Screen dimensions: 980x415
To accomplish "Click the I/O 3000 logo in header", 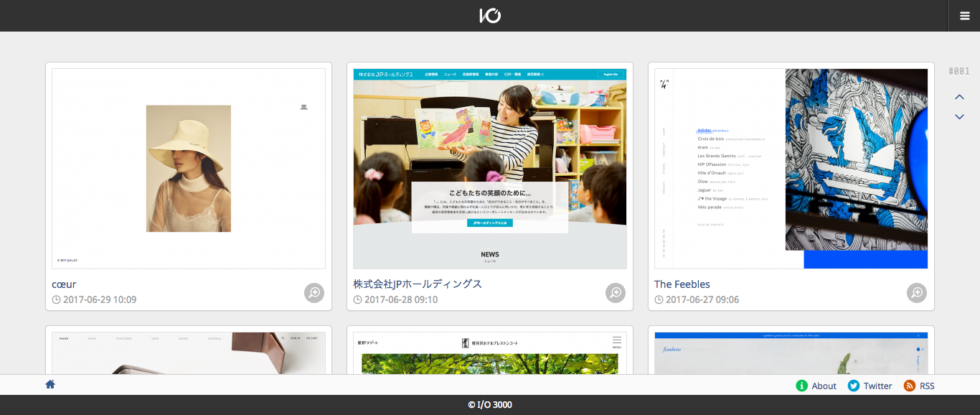I will pos(490,15).
